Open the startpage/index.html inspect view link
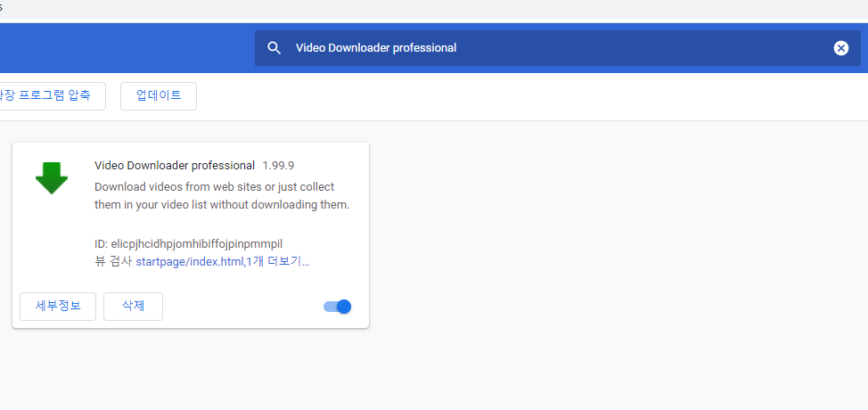 tap(189, 262)
